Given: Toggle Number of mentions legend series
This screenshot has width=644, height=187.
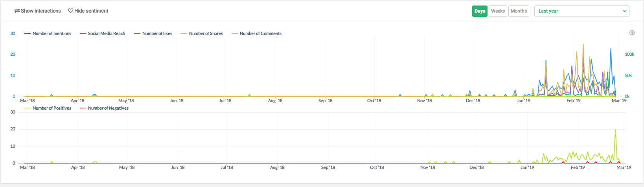Looking at the screenshot, I should click(48, 33).
